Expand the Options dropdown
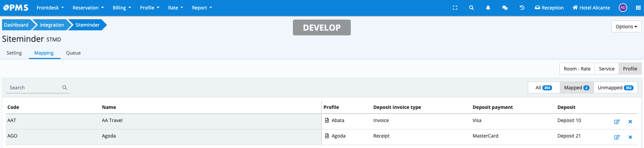Screen dimensions: 644x148 (626, 27)
